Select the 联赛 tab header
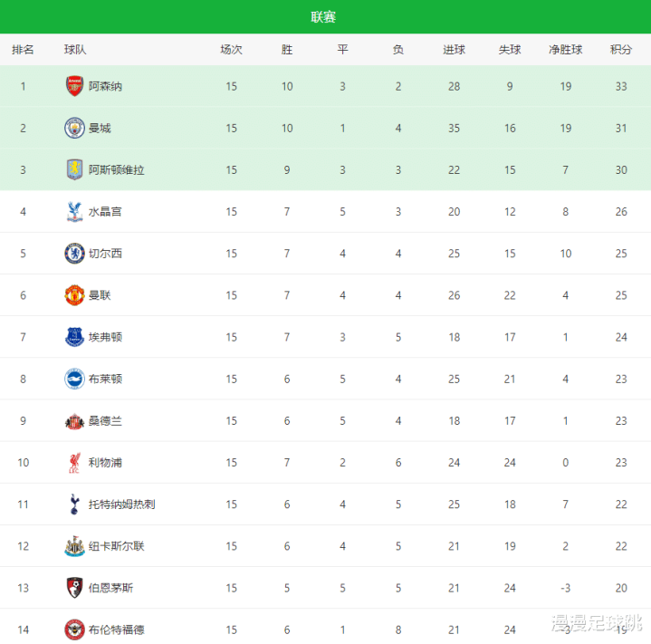The image size is (651, 644). [323, 17]
